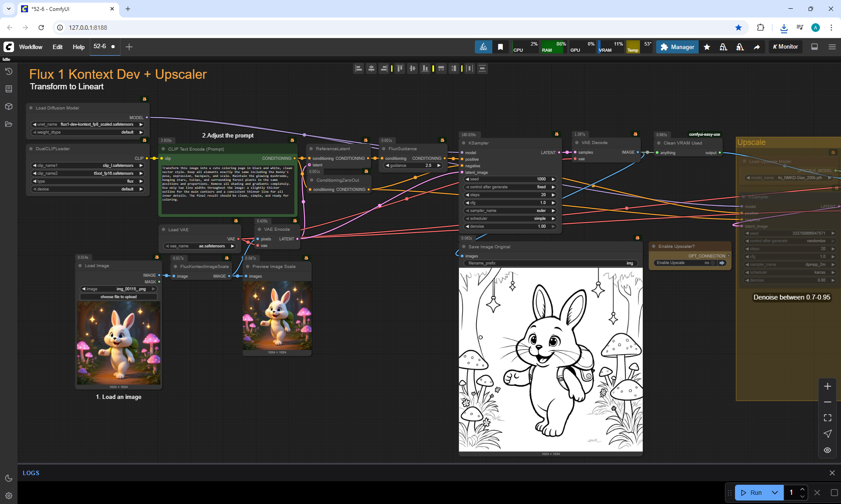Click the fit view canvas icon
Image resolution: width=841 pixels, height=504 pixels.
point(827,418)
